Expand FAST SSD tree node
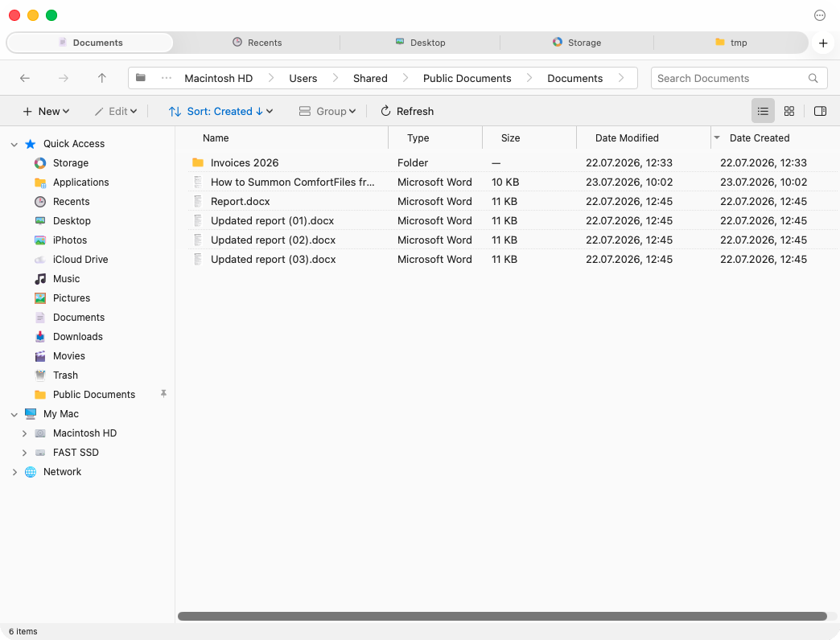This screenshot has height=640, width=840. [24, 452]
